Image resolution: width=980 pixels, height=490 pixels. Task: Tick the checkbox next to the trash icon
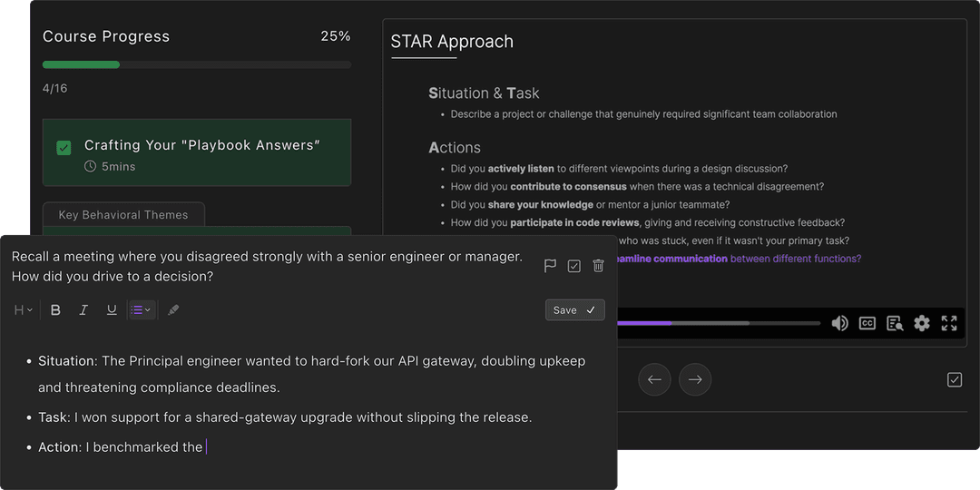click(574, 266)
